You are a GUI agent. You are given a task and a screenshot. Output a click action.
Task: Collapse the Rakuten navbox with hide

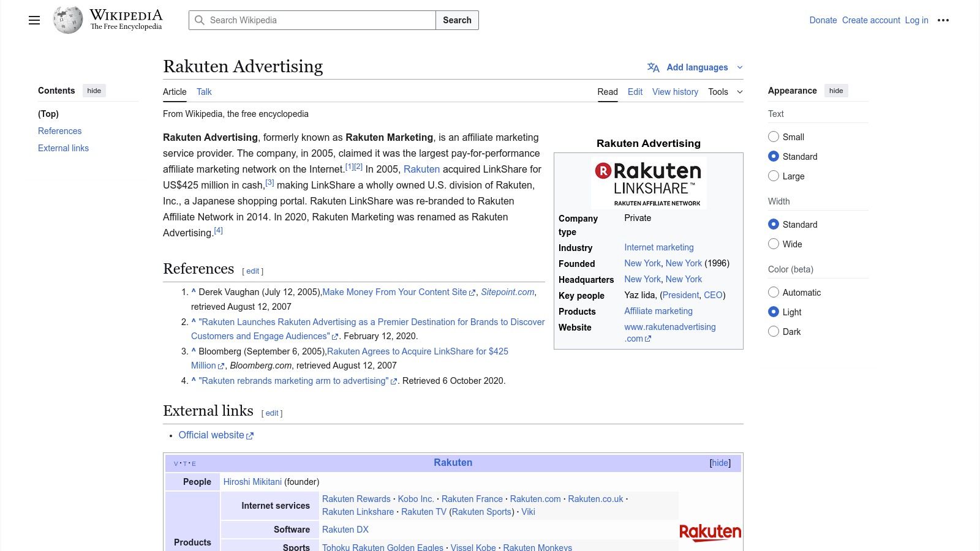[x=720, y=463]
